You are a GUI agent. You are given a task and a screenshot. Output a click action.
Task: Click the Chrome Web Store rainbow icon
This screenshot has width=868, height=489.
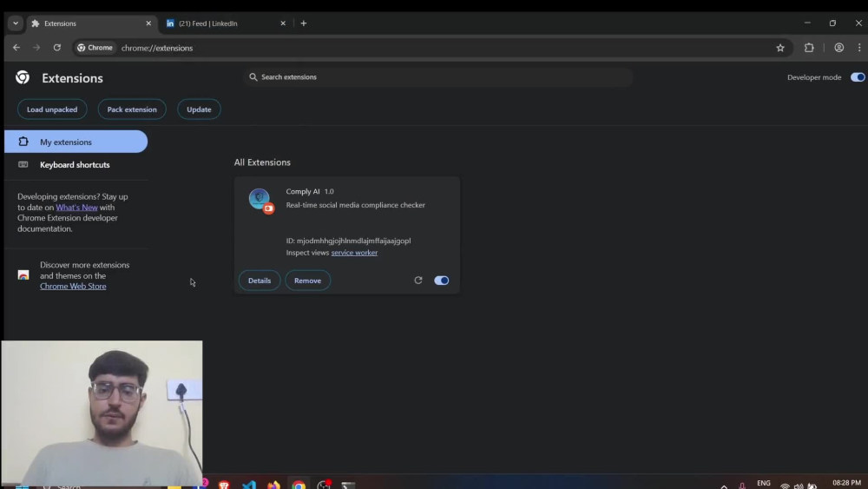tap(23, 275)
